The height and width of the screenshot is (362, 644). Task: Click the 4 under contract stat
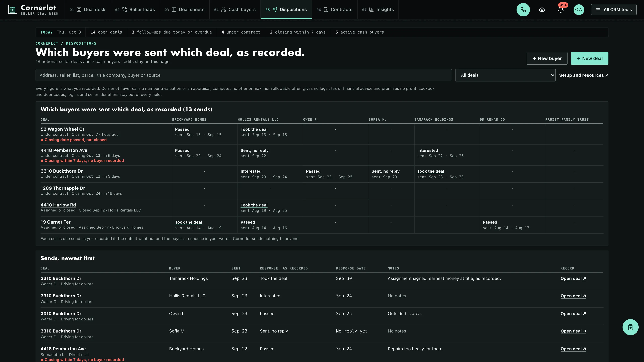pyautogui.click(x=241, y=32)
